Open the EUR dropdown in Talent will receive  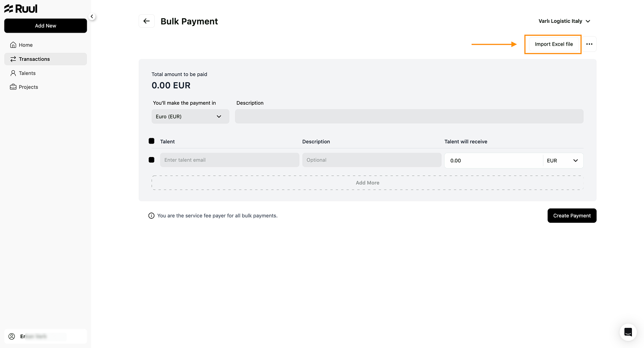tap(563, 161)
